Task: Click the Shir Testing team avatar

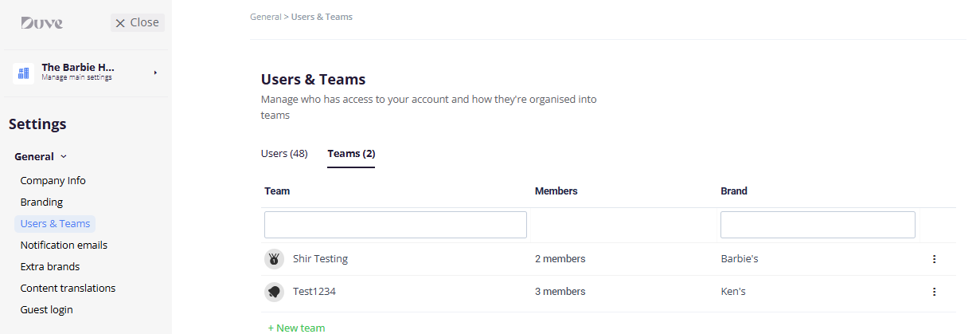Action: pos(274,259)
